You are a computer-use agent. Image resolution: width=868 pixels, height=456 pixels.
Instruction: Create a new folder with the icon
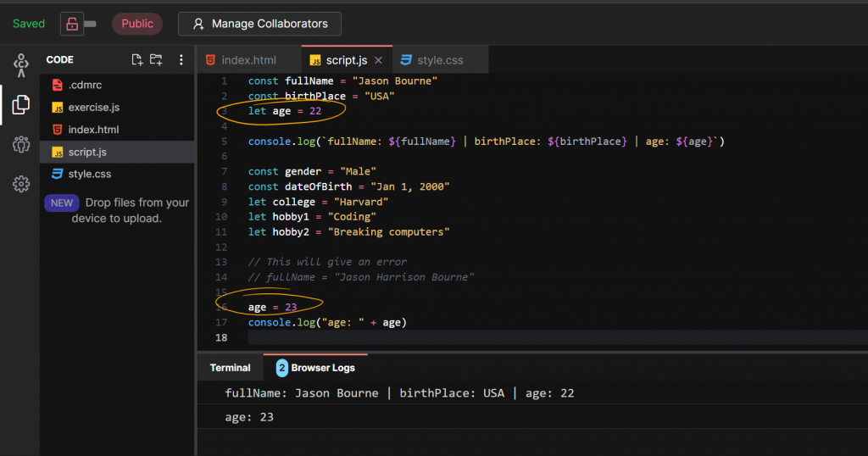click(x=156, y=60)
